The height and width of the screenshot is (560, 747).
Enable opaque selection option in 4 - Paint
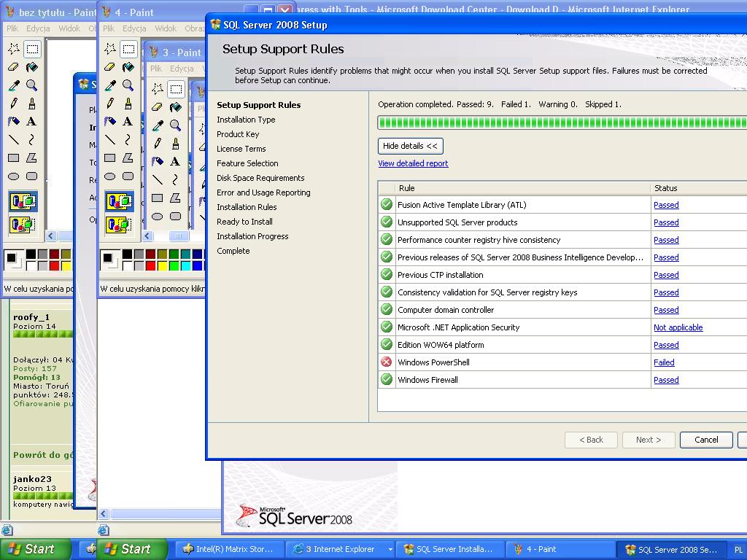coord(119,201)
